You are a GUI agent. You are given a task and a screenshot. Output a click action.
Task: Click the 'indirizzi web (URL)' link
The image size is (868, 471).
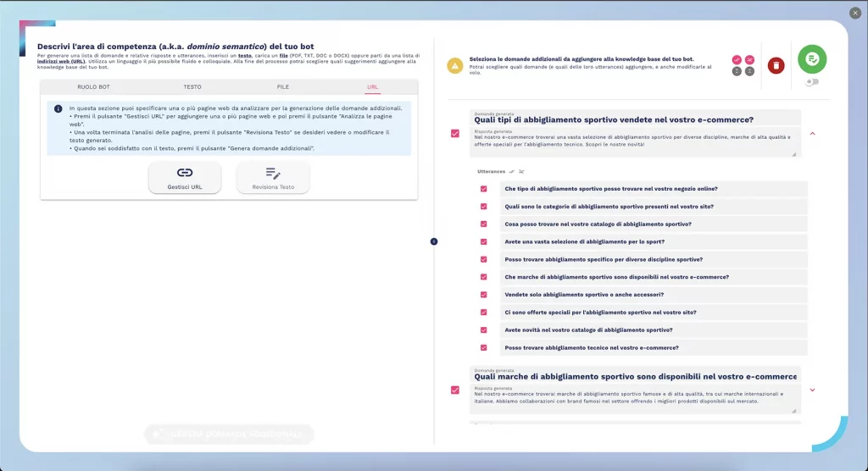[x=61, y=62]
